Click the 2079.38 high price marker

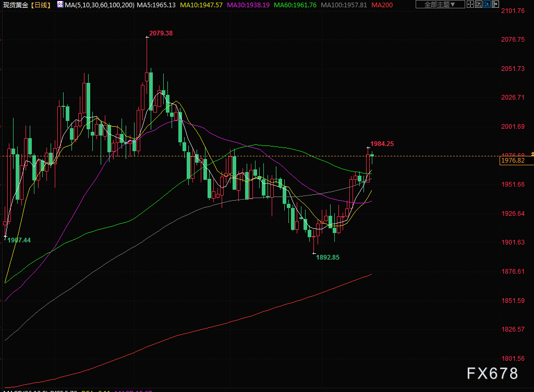(x=161, y=33)
